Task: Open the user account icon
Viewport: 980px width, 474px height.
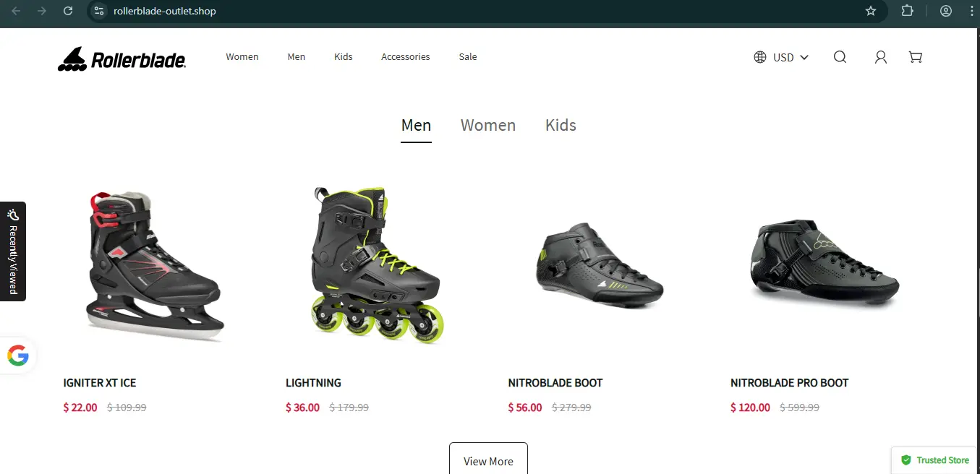Action: click(880, 57)
